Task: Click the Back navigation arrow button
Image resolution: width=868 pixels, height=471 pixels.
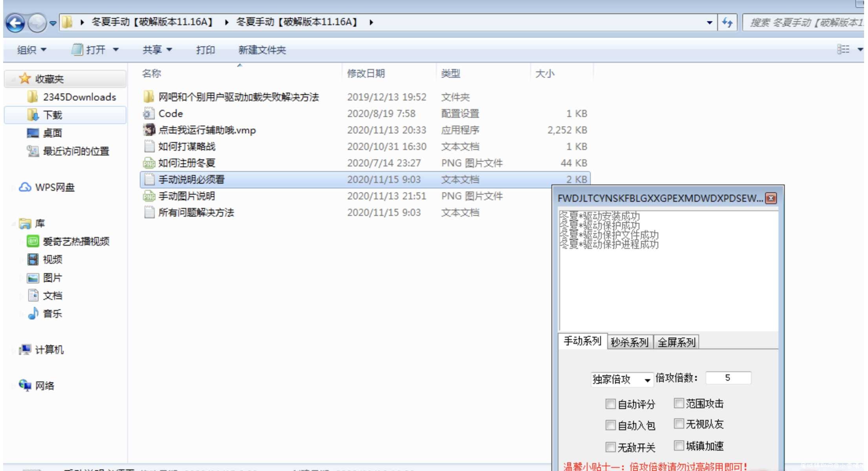Action: click(x=16, y=23)
